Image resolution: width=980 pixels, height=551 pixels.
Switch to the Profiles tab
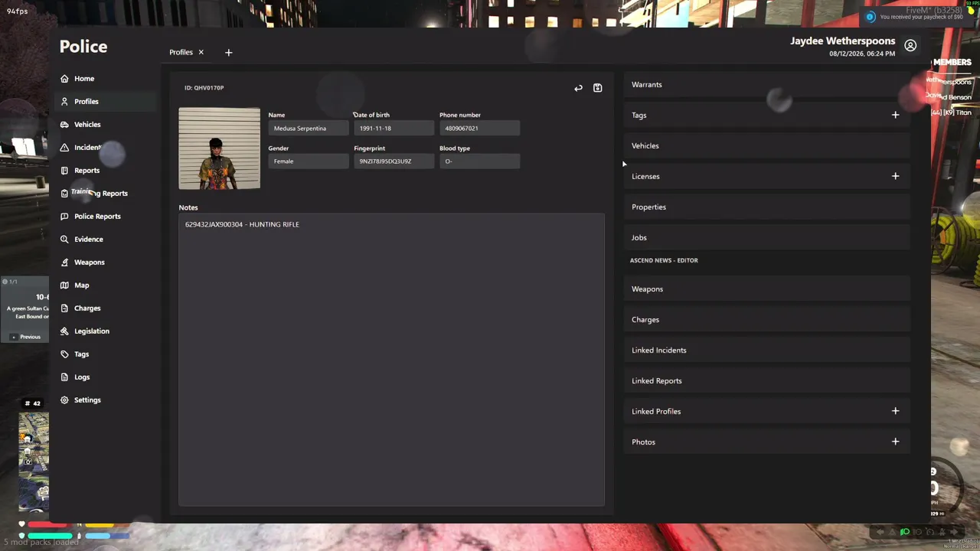[181, 52]
